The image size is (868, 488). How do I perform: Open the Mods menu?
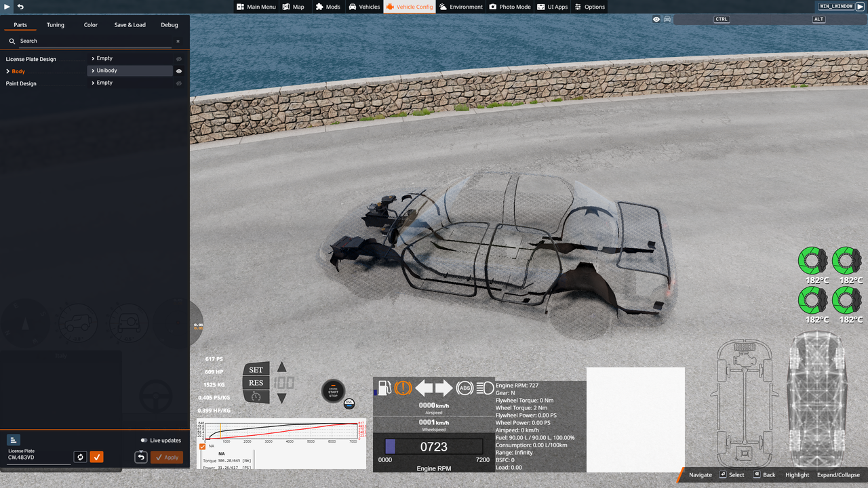[328, 7]
